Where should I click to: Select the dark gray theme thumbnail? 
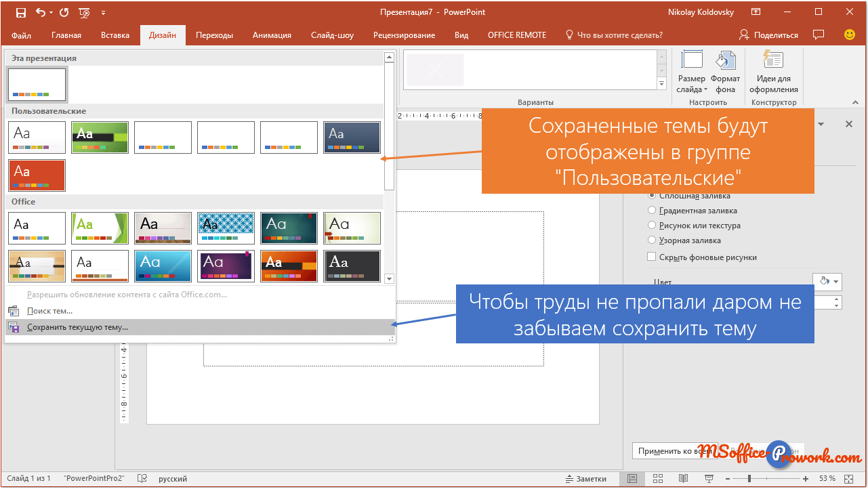point(352,266)
